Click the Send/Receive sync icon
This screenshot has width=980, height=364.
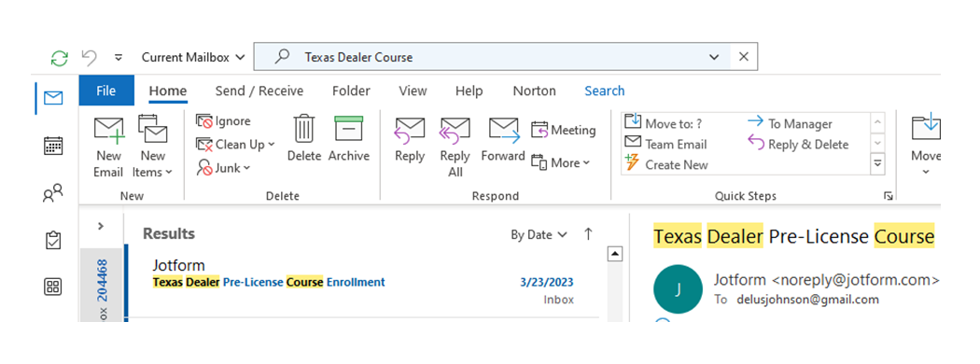click(x=60, y=58)
